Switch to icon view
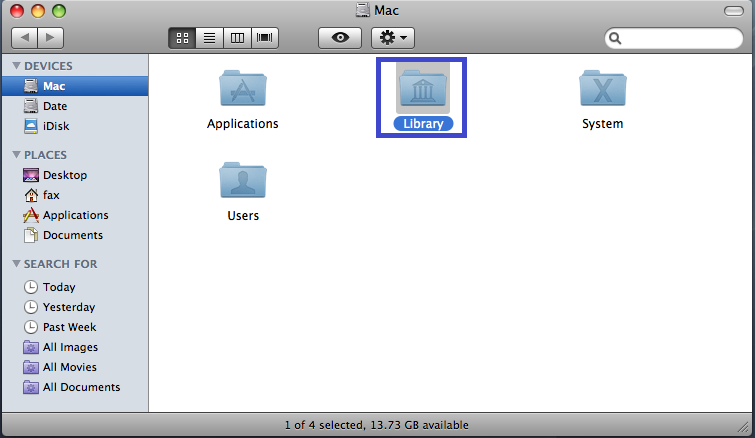 coord(182,38)
